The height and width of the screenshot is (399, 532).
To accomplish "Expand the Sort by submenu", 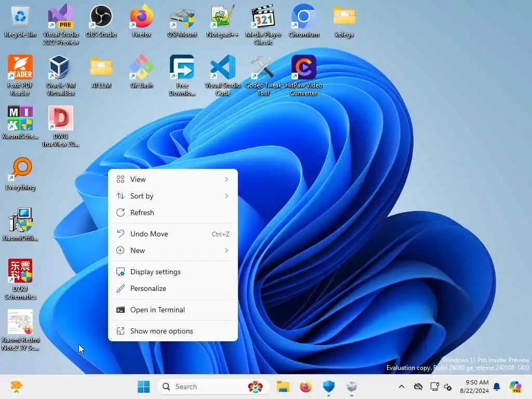I will [x=172, y=196].
